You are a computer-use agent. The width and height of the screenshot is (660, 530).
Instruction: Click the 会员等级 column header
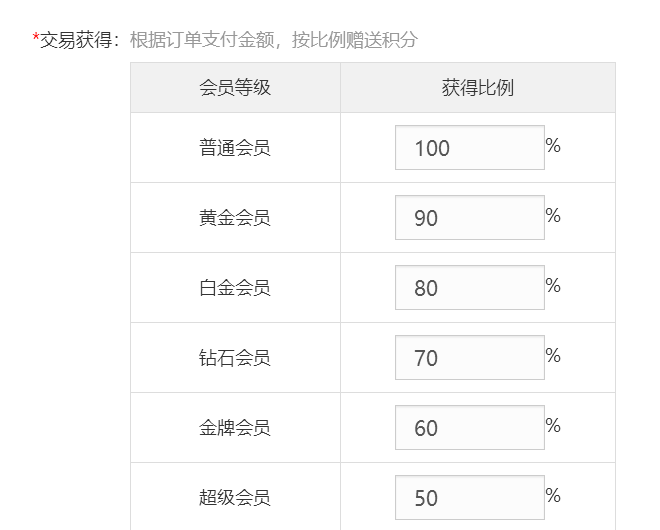pos(235,88)
